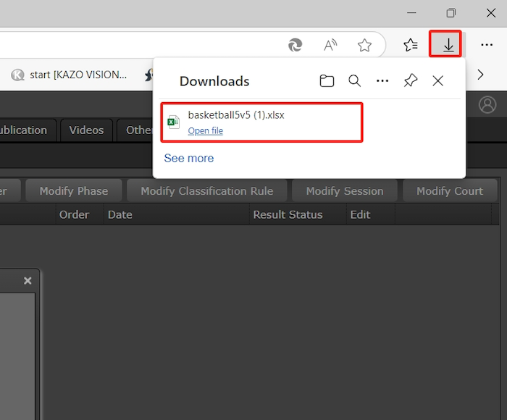Image resolution: width=507 pixels, height=420 pixels.
Task: Select the Modify Court tab button
Action: pyautogui.click(x=449, y=191)
